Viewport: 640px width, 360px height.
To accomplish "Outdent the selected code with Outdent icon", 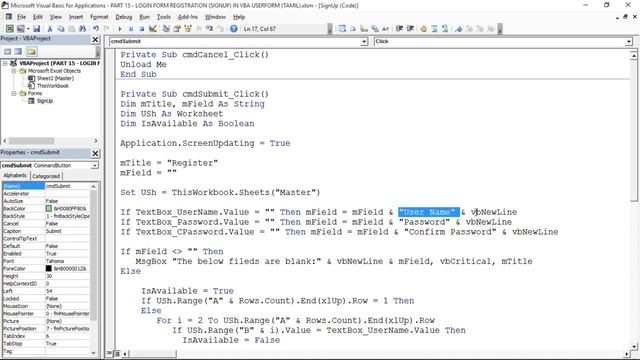I will [x=410, y=29].
